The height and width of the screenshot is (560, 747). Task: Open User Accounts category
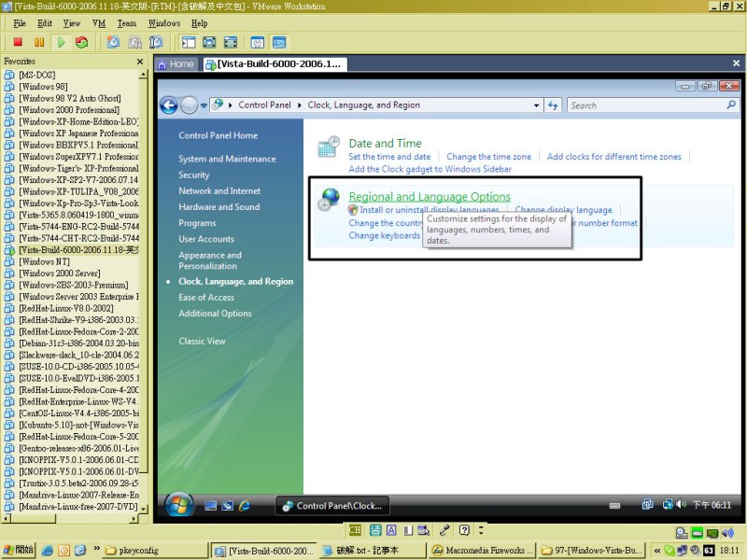[x=206, y=239]
